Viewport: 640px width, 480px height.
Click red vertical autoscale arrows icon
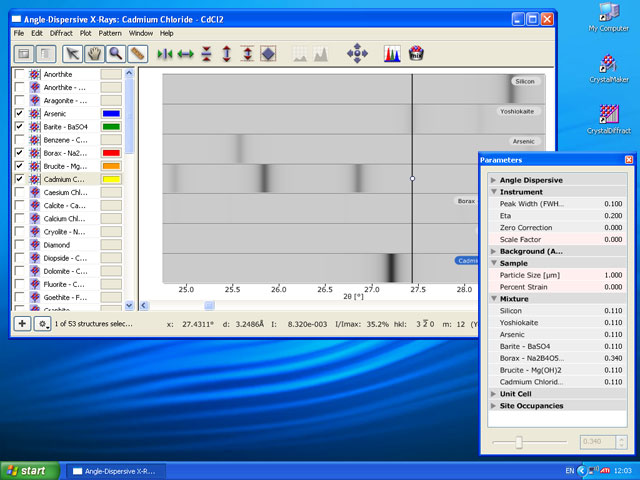[247, 54]
